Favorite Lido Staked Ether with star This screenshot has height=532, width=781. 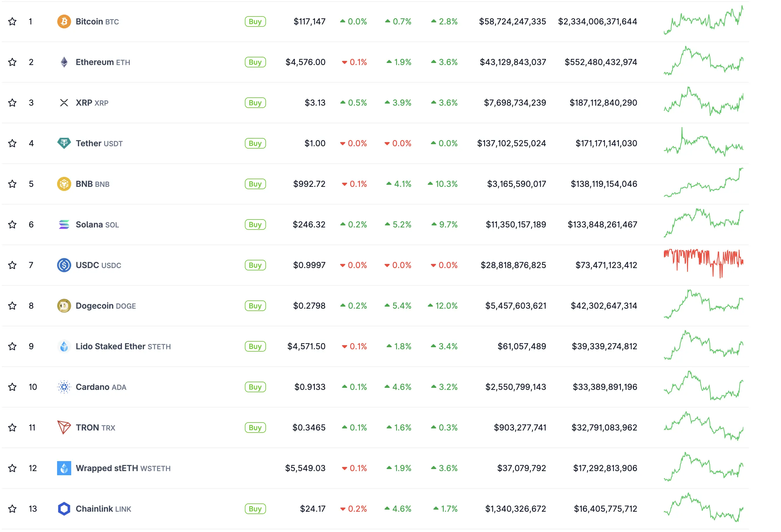click(12, 347)
